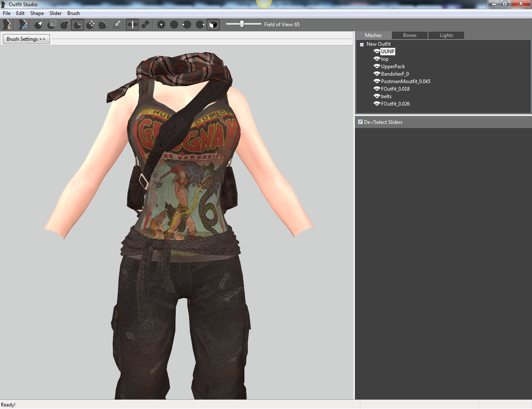Adjust the Field of View slider
Image resolution: width=532 pixels, height=409 pixels.
click(244, 24)
